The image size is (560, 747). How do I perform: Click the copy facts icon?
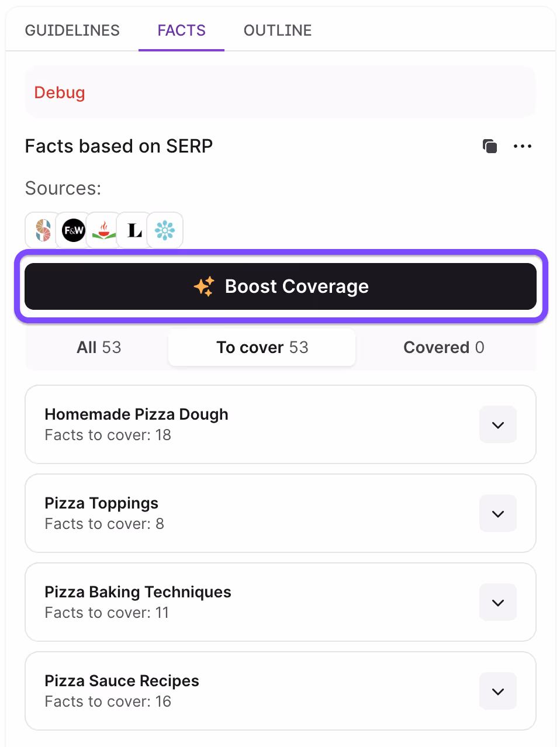[x=490, y=146]
